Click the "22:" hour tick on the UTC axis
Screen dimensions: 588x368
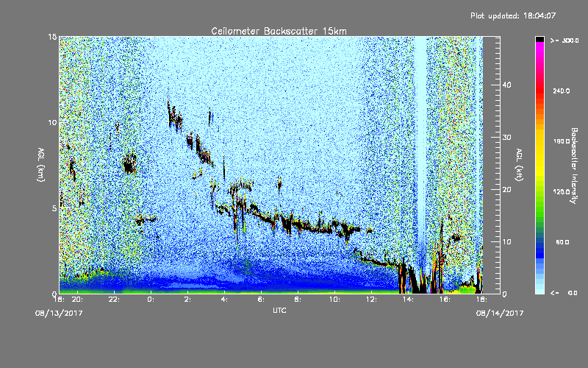point(114,300)
